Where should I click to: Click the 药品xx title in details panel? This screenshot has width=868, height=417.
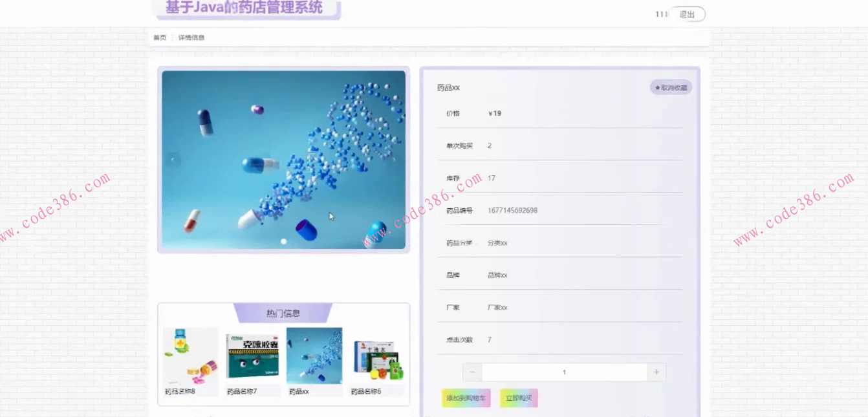pyautogui.click(x=448, y=87)
